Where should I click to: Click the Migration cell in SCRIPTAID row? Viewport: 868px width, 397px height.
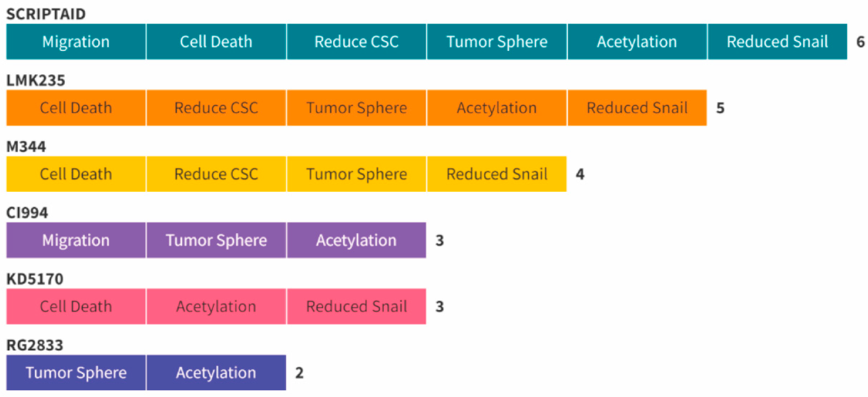tap(76, 42)
